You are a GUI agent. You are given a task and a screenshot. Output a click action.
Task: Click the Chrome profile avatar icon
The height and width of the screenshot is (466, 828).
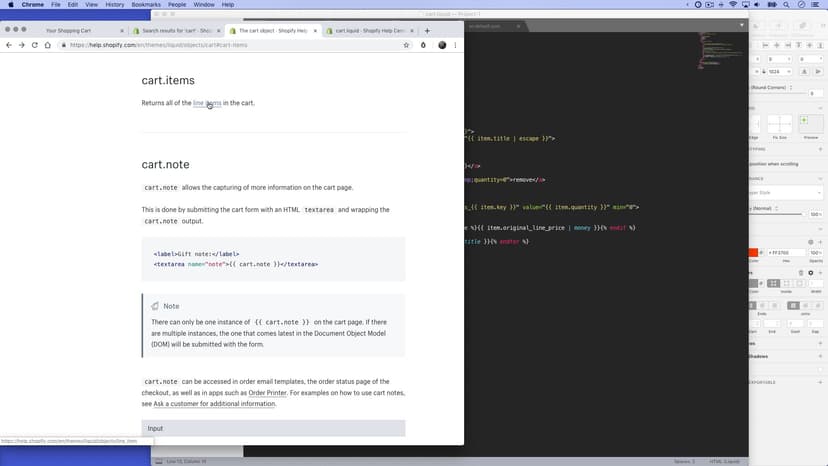coord(442,45)
